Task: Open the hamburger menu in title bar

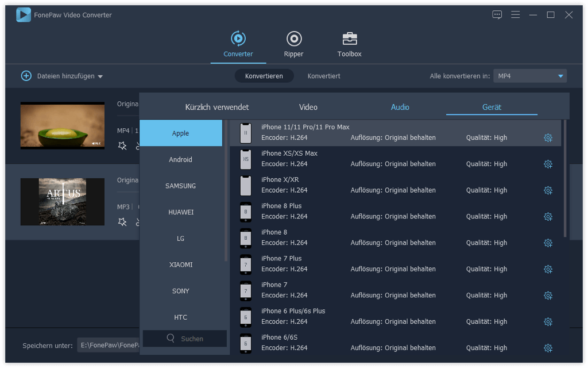Action: click(x=515, y=14)
